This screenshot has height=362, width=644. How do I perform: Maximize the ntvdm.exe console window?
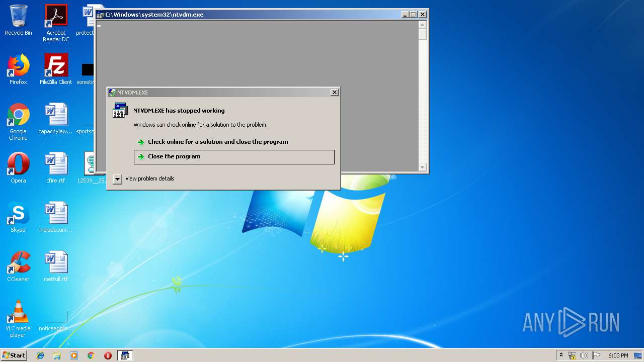coord(414,15)
